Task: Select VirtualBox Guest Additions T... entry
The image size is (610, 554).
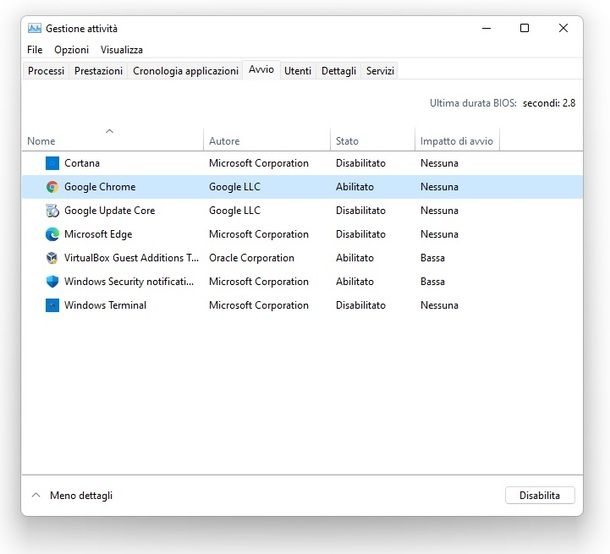Action: tap(131, 258)
